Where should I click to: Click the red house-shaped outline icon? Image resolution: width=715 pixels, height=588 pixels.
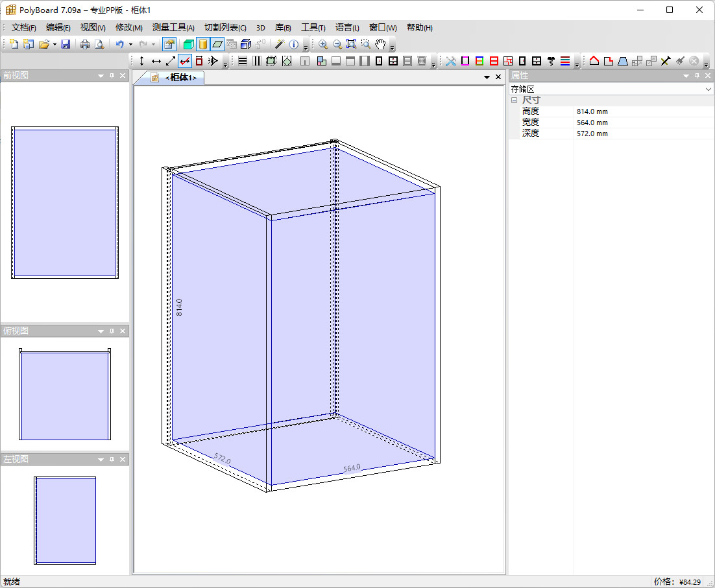point(594,61)
